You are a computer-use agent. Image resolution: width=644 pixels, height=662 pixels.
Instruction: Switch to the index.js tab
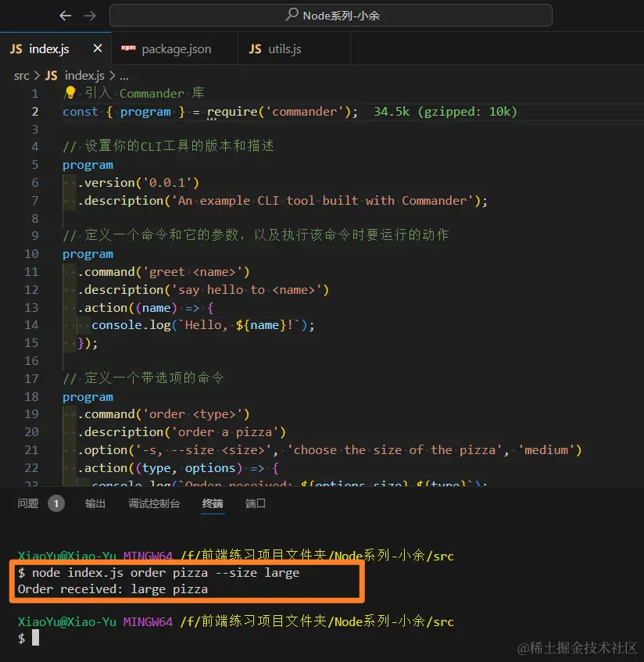[x=55, y=48]
